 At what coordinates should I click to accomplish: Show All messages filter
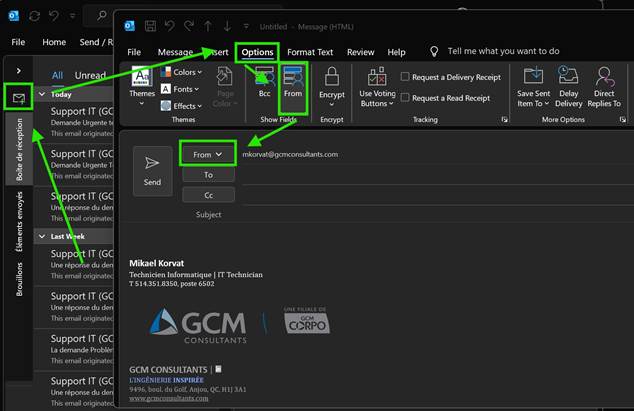(57, 75)
